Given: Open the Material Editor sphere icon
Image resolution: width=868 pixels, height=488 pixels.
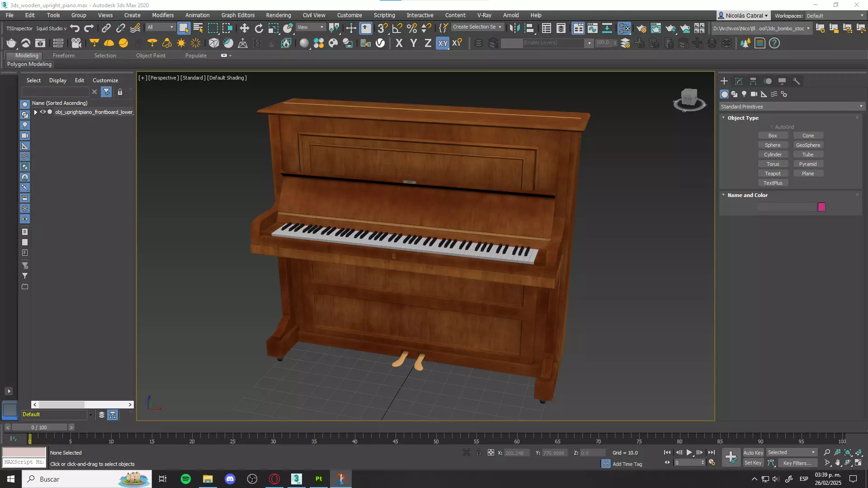Looking at the screenshot, I should (624, 28).
